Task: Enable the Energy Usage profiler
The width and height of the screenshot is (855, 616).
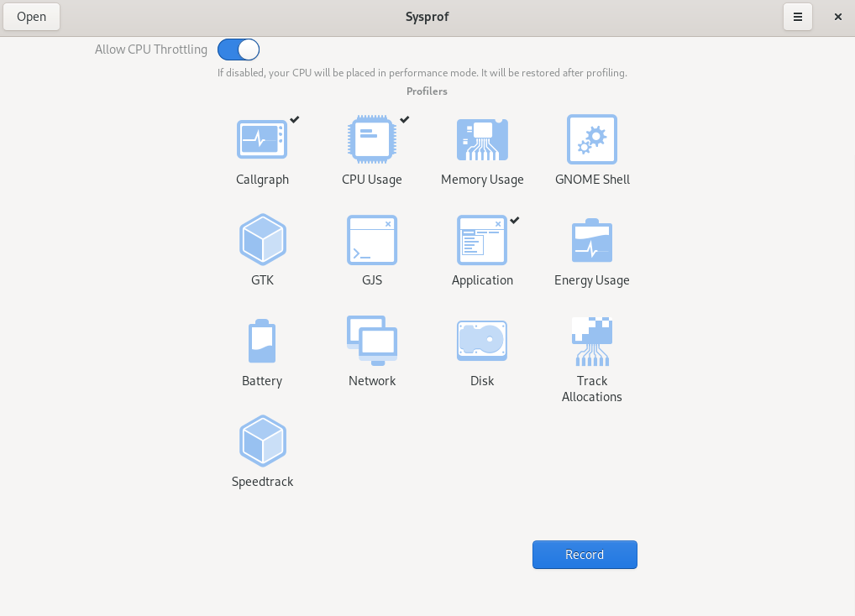Action: (592, 240)
